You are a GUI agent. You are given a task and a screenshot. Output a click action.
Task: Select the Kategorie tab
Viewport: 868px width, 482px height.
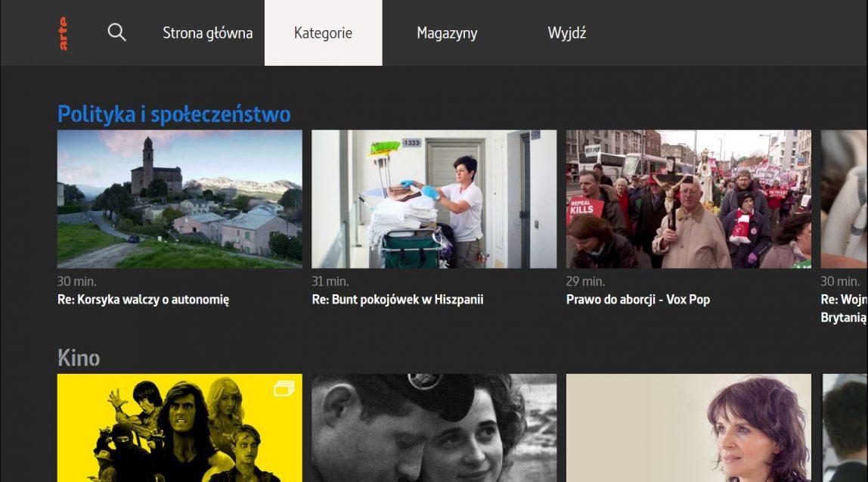(x=324, y=33)
